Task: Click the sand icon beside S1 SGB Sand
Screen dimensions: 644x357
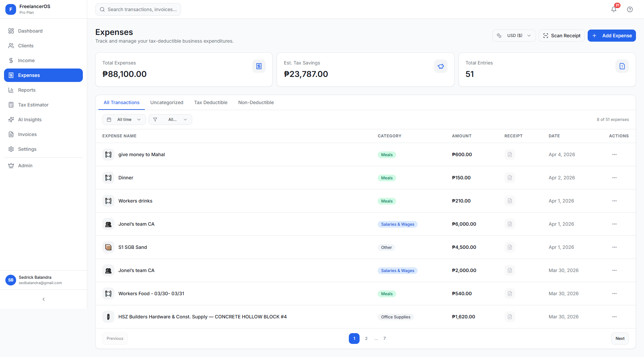Action: (108, 247)
